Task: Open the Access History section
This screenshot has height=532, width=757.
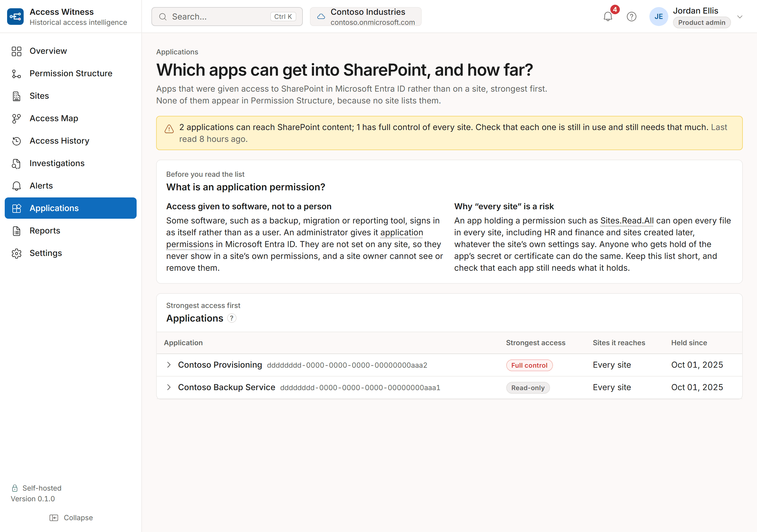Action: [x=71, y=141]
